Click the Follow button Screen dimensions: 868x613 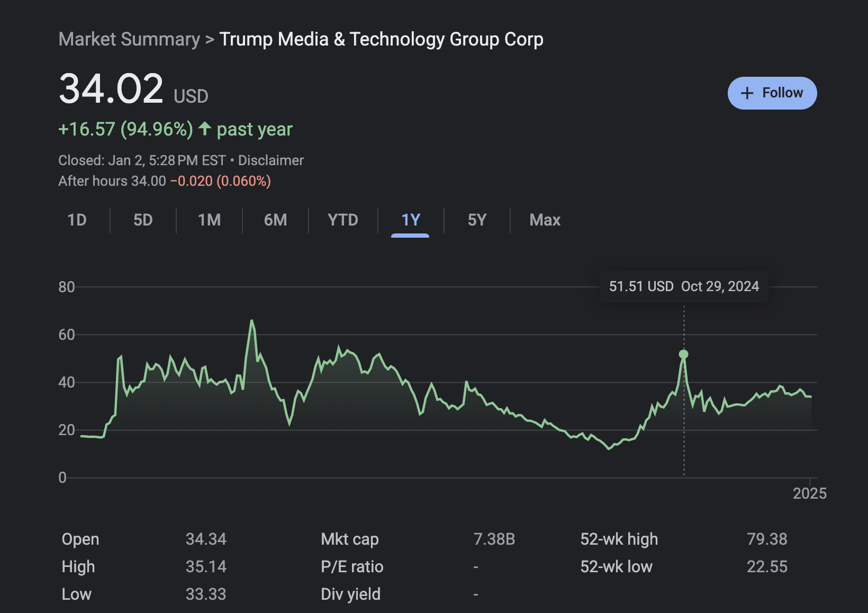click(x=772, y=93)
